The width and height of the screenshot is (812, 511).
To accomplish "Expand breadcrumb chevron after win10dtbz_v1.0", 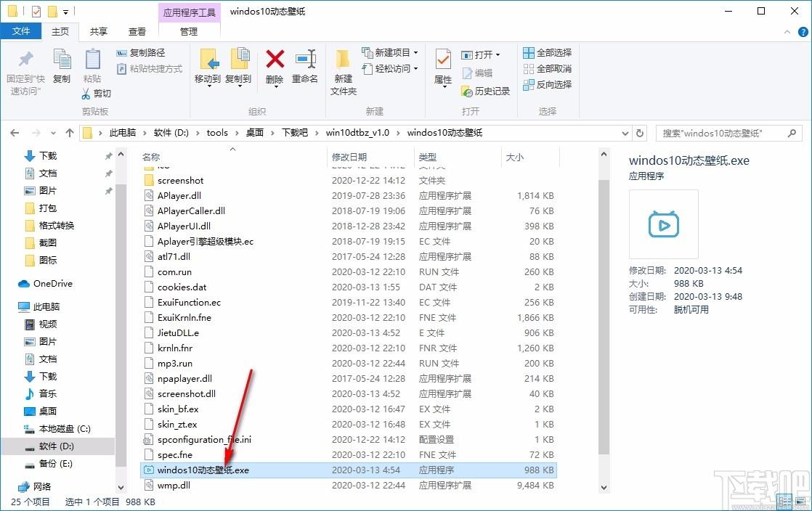I will click(x=398, y=133).
